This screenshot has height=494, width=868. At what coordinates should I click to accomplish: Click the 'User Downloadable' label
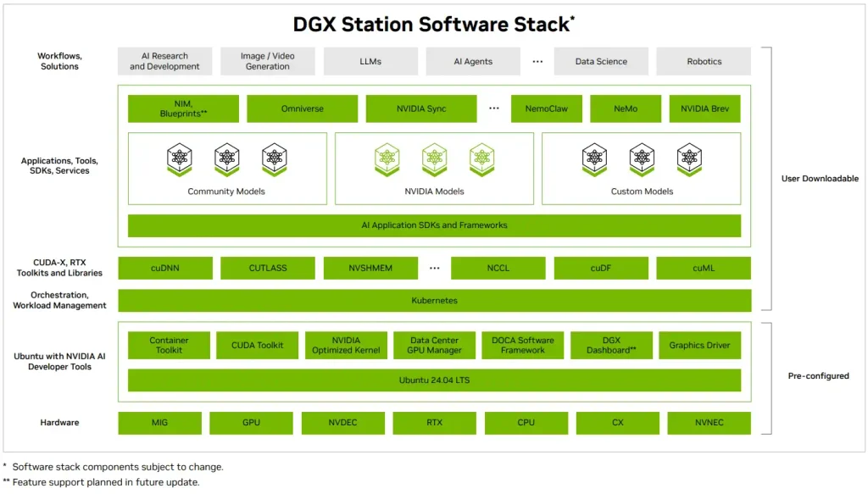pyautogui.click(x=820, y=179)
